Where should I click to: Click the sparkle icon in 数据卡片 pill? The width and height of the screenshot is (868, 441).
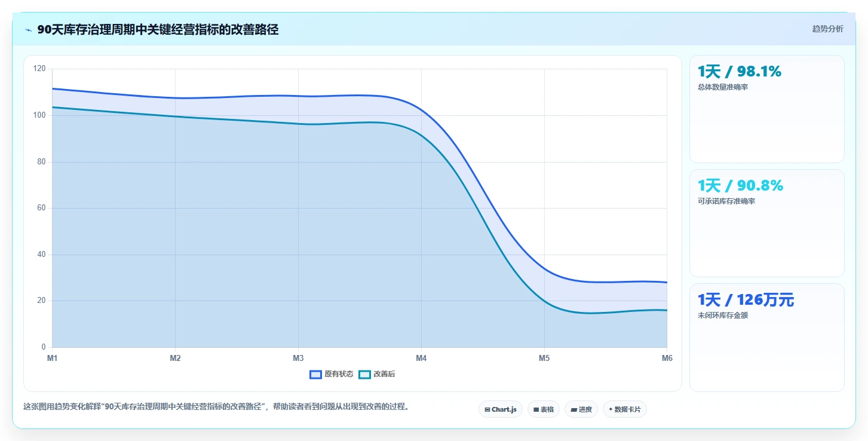[x=611, y=410]
